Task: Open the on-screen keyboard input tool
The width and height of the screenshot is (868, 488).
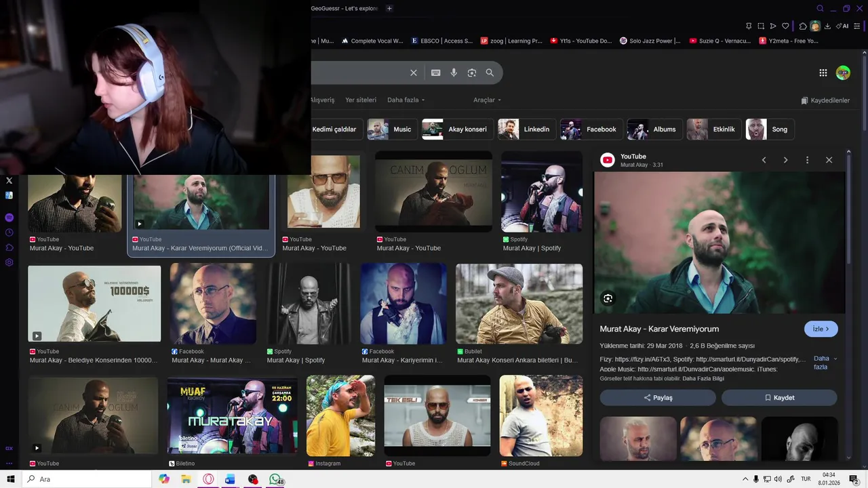Action: coord(435,73)
